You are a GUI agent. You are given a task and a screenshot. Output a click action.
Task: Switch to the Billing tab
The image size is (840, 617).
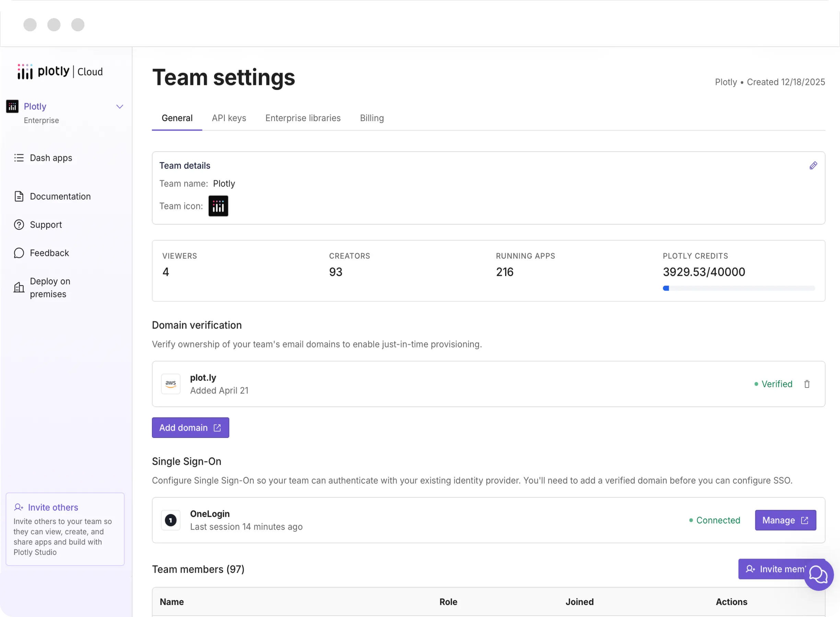point(372,118)
